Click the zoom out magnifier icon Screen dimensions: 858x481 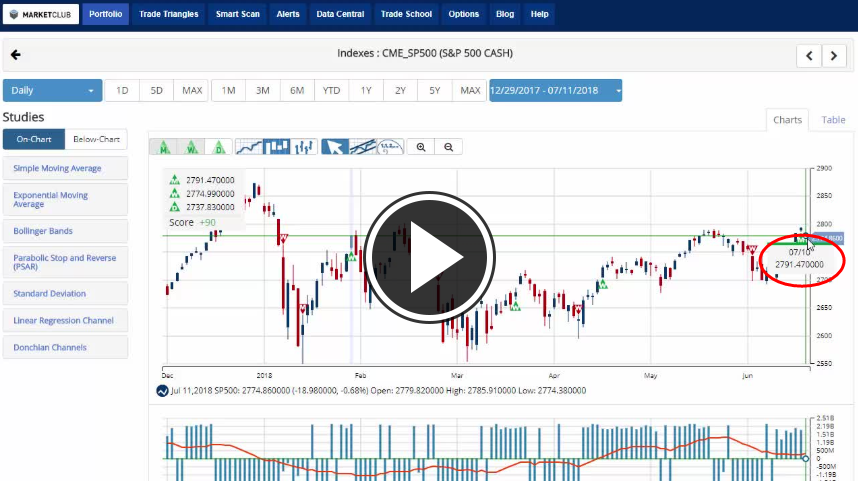(449, 147)
